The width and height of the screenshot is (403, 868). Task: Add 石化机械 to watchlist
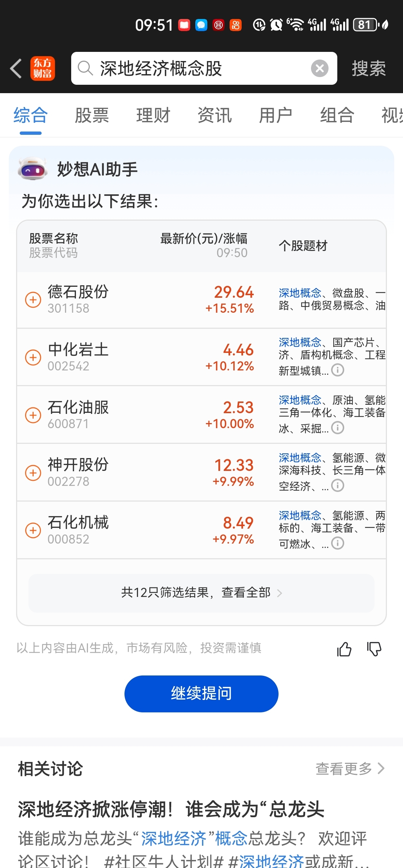(33, 530)
